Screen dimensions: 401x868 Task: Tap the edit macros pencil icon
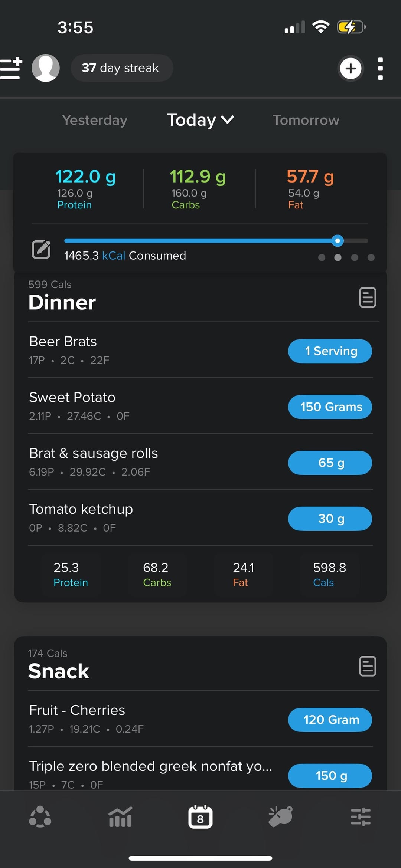41,249
